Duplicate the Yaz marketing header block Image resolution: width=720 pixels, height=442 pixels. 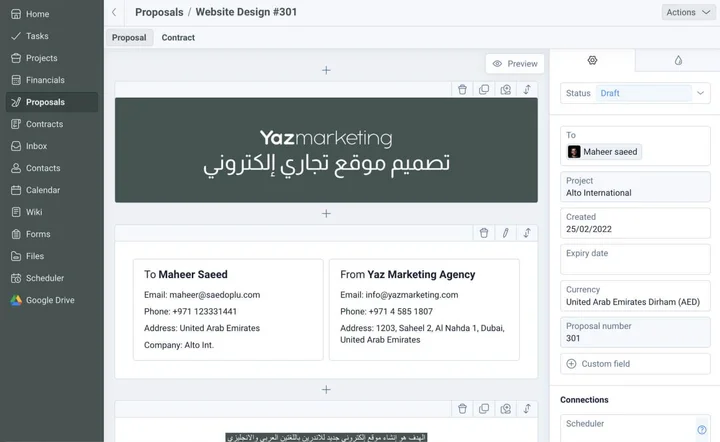point(484,90)
